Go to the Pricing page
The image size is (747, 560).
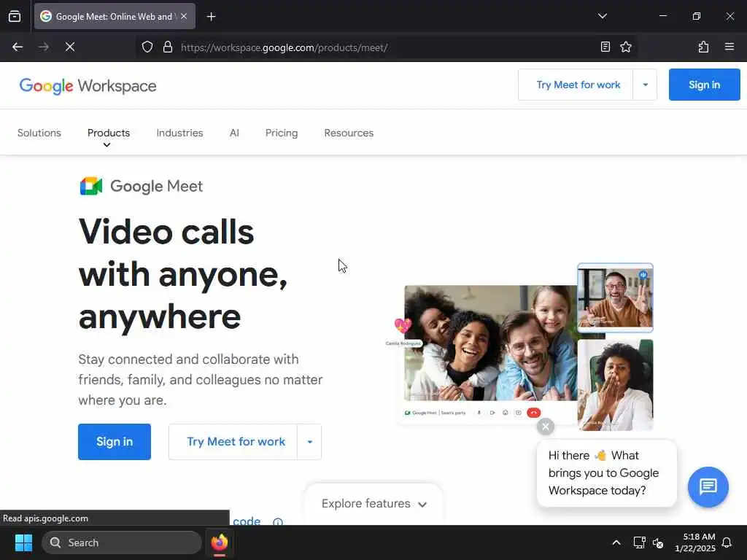click(282, 133)
